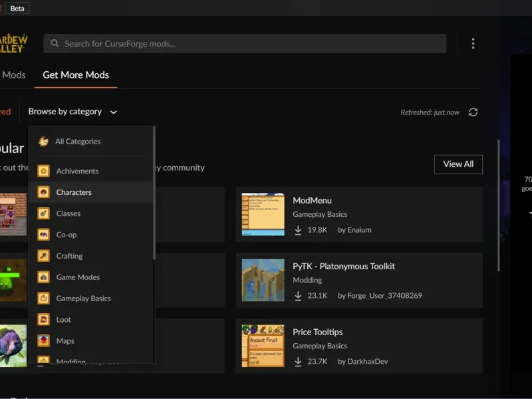Click the refresh mods icon
Screen dimensions: 532x399
click(x=473, y=112)
